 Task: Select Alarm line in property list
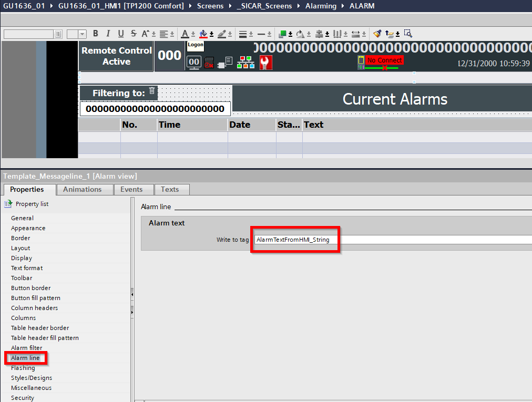coord(25,358)
